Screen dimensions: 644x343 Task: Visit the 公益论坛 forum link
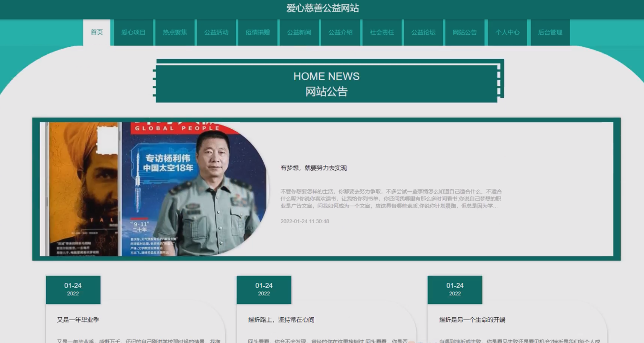tap(424, 32)
